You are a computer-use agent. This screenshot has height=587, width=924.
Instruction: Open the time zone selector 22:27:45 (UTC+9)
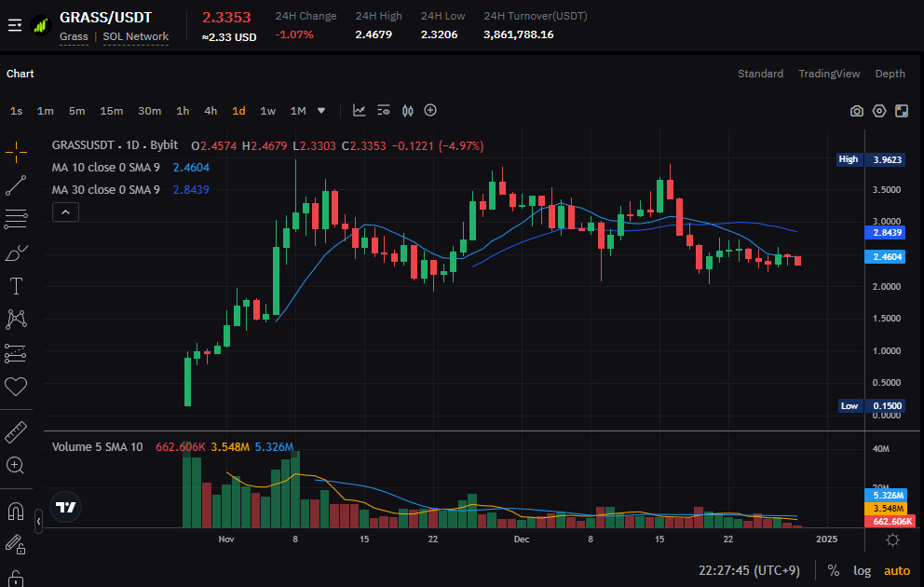click(x=749, y=570)
